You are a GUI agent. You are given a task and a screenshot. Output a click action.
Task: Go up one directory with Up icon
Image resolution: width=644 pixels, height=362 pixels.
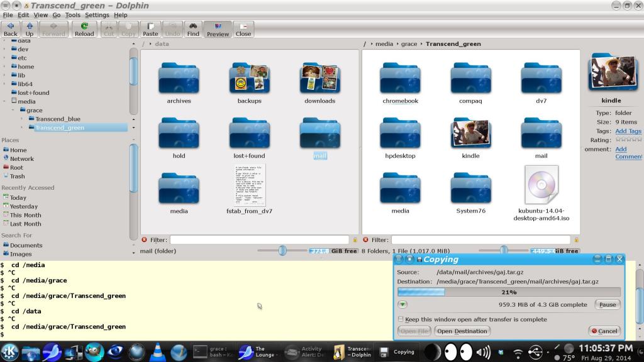click(x=29, y=29)
